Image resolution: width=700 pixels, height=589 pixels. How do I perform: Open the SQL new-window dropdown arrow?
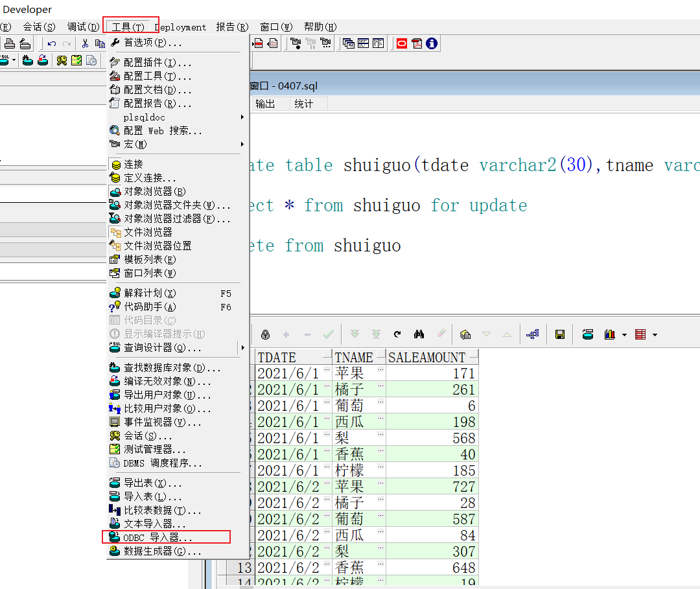(x=14, y=60)
